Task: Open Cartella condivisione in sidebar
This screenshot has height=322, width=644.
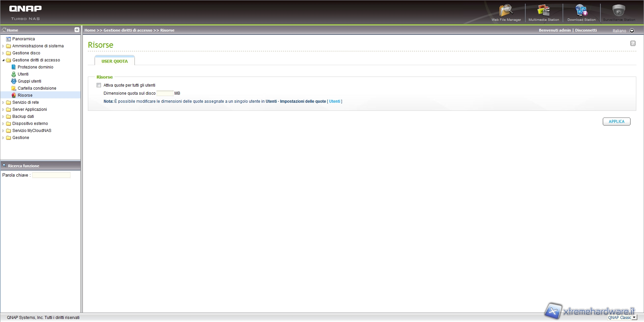Action: (x=37, y=88)
